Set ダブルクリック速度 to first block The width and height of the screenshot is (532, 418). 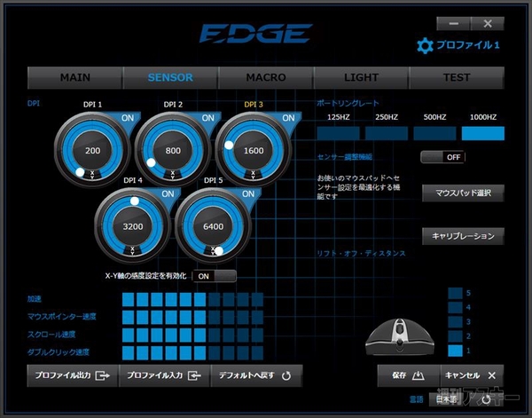pos(128,353)
